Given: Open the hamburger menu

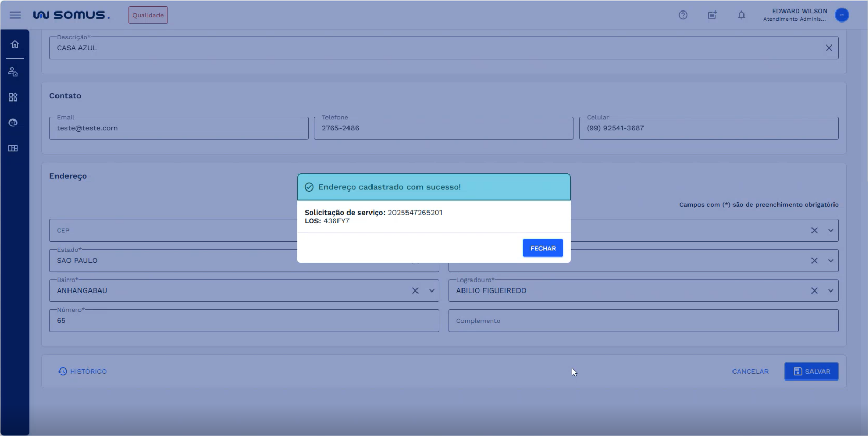Looking at the screenshot, I should click(15, 15).
